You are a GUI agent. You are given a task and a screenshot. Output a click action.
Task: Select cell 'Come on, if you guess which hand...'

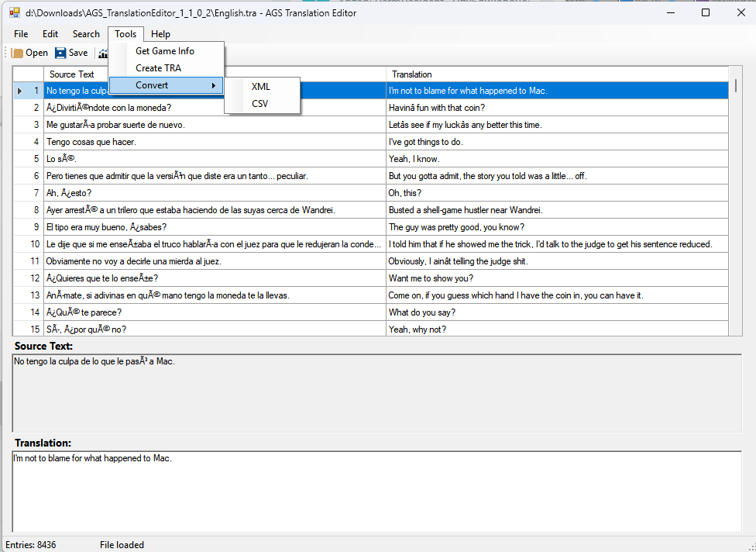[558, 295]
